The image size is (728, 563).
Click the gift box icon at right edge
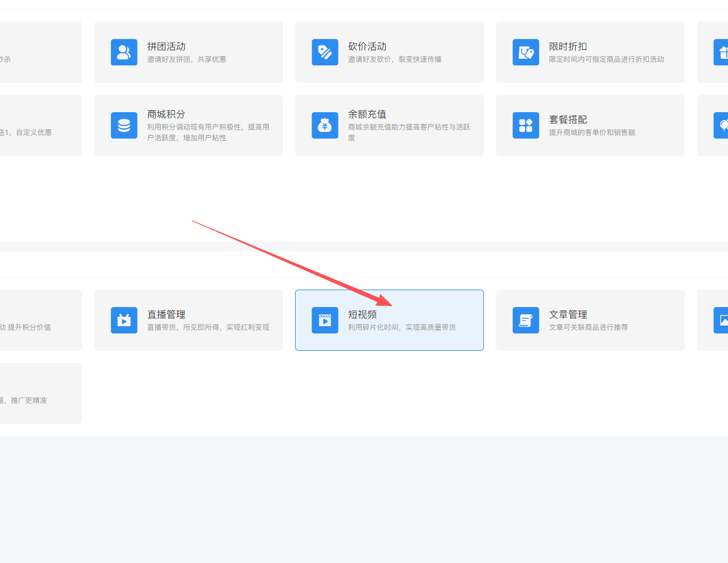pos(720,52)
